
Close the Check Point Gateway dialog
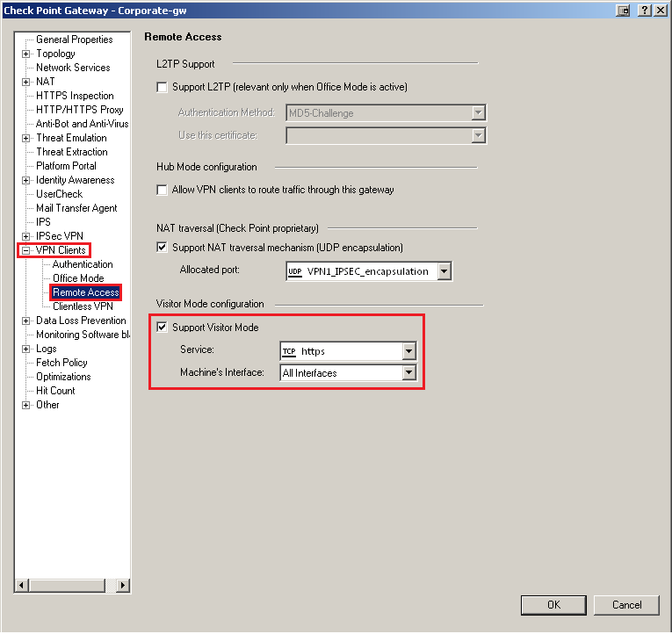(661, 11)
